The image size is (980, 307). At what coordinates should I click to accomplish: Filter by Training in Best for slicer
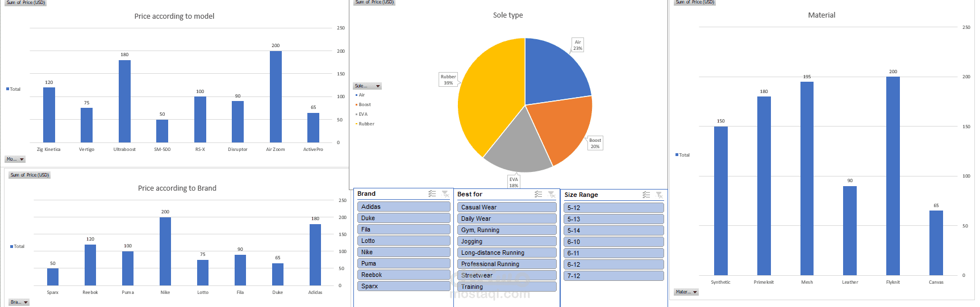click(507, 287)
